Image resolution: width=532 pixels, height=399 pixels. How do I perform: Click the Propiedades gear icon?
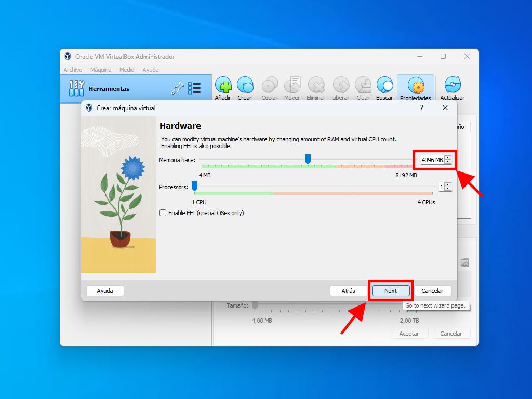[416, 86]
